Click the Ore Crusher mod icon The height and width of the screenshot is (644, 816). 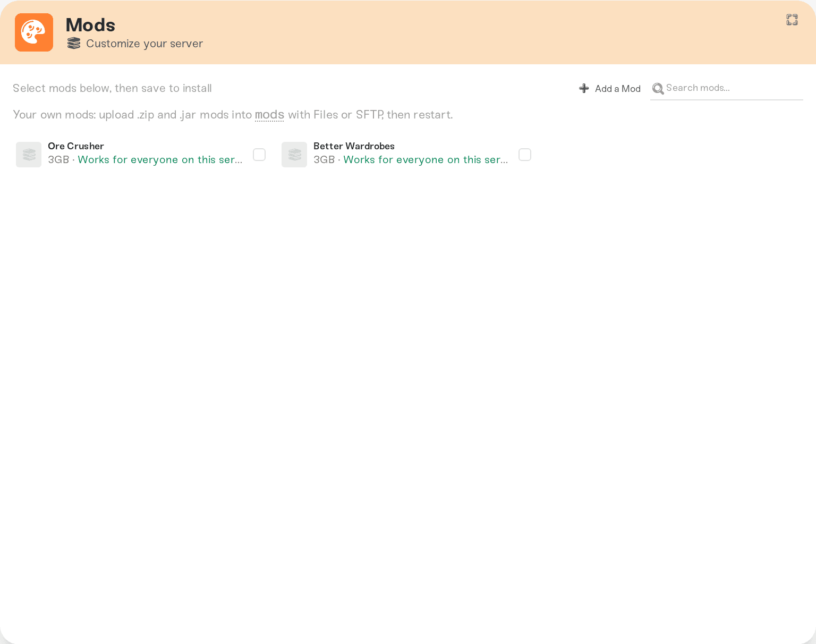[x=29, y=155]
